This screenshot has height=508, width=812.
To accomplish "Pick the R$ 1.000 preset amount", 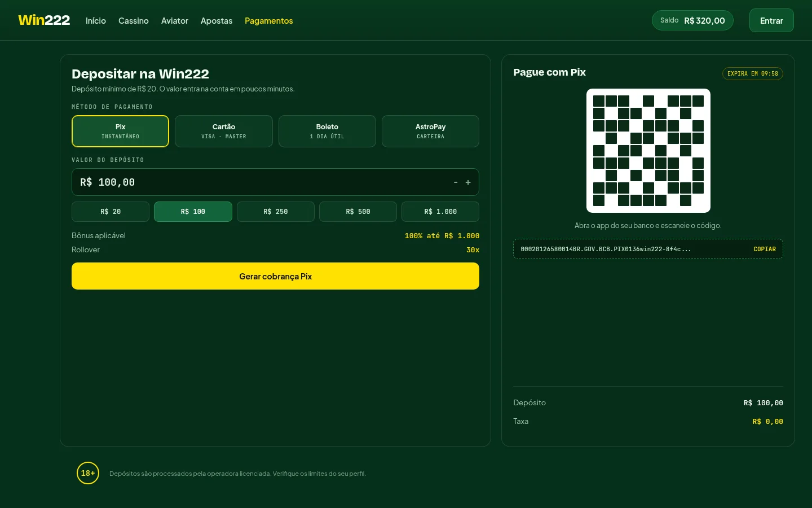I will (x=440, y=212).
